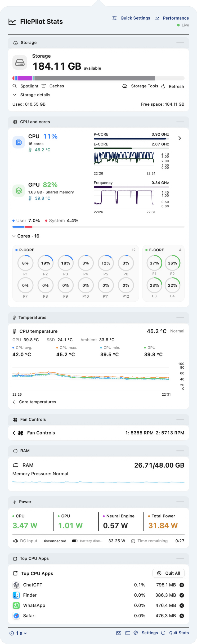Click the DC input plug icon
Screen dimensions: 197x644
15,541
